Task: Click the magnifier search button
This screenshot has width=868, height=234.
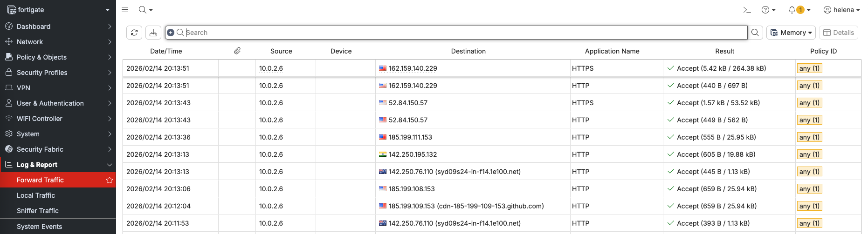Action: [755, 33]
